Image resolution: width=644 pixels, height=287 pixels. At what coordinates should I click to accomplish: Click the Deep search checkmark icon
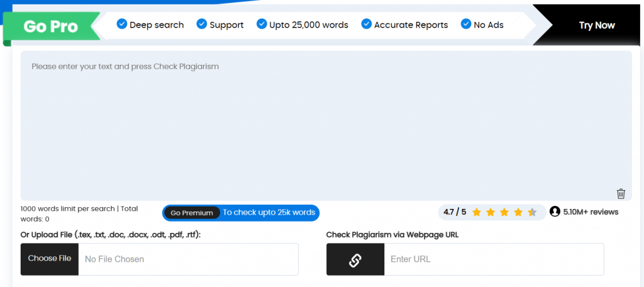tap(122, 25)
